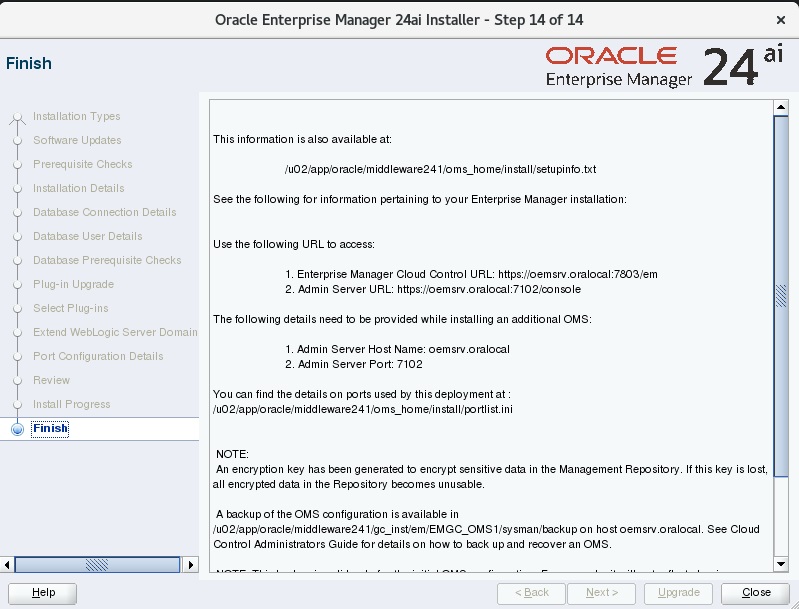Click the Finish step bullet icon
This screenshot has width=799, height=609.
point(17,429)
